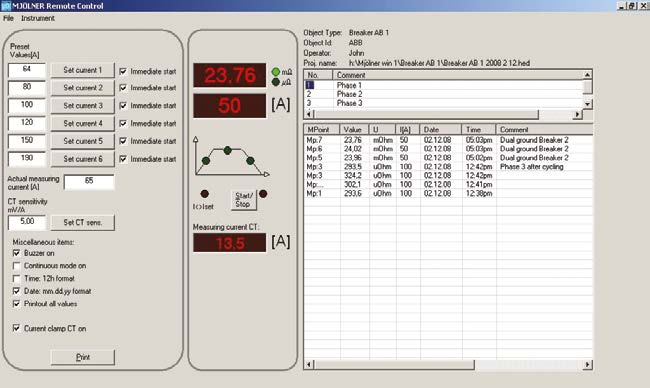Click the ramp-down green dot on graph
Viewport: 650px width, 388px height.
(x=250, y=160)
